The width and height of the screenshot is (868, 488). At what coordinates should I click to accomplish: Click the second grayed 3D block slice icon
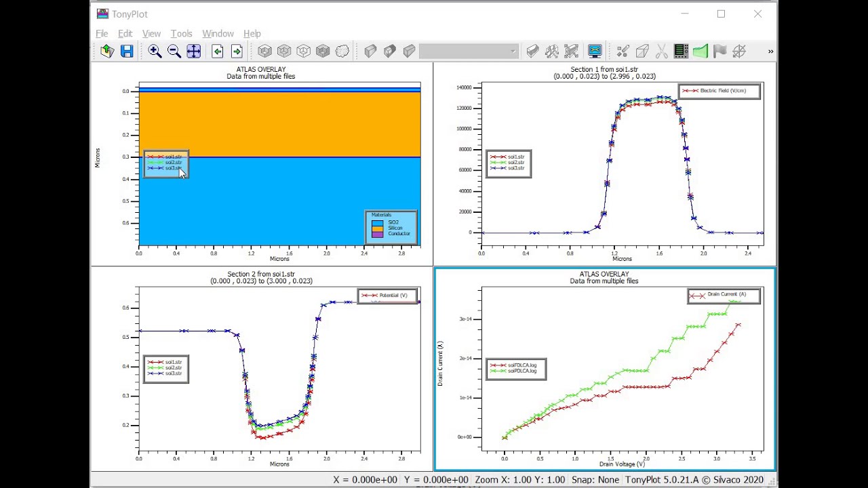tap(390, 51)
